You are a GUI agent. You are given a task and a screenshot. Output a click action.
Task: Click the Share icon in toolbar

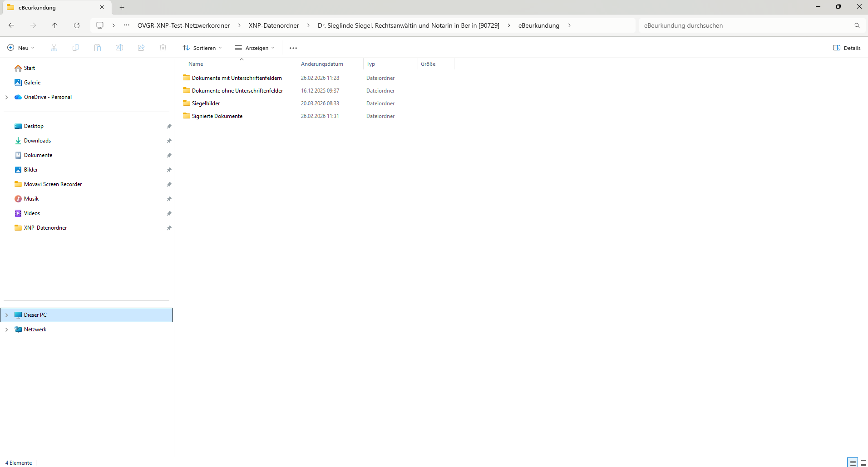(x=141, y=48)
